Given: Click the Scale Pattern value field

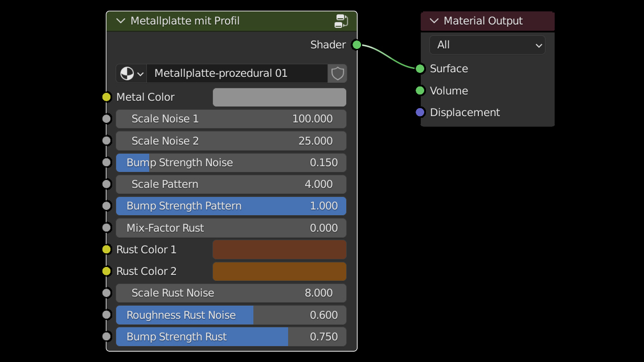Looking at the screenshot, I should click(231, 184).
